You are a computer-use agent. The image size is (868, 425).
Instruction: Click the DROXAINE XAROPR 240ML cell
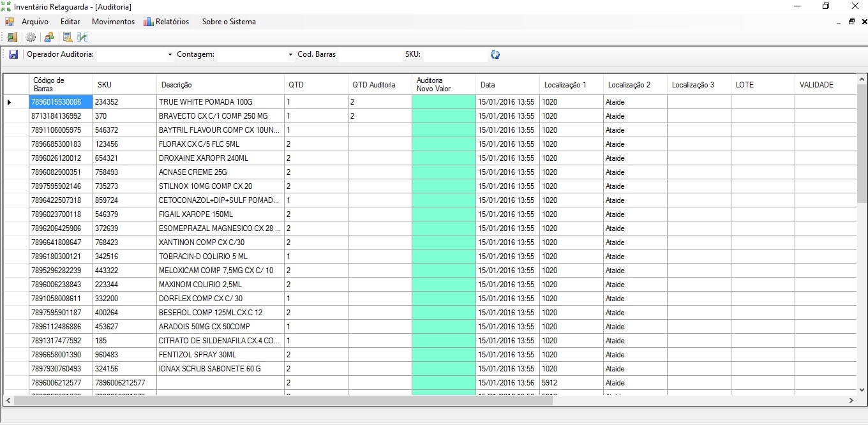coord(220,158)
